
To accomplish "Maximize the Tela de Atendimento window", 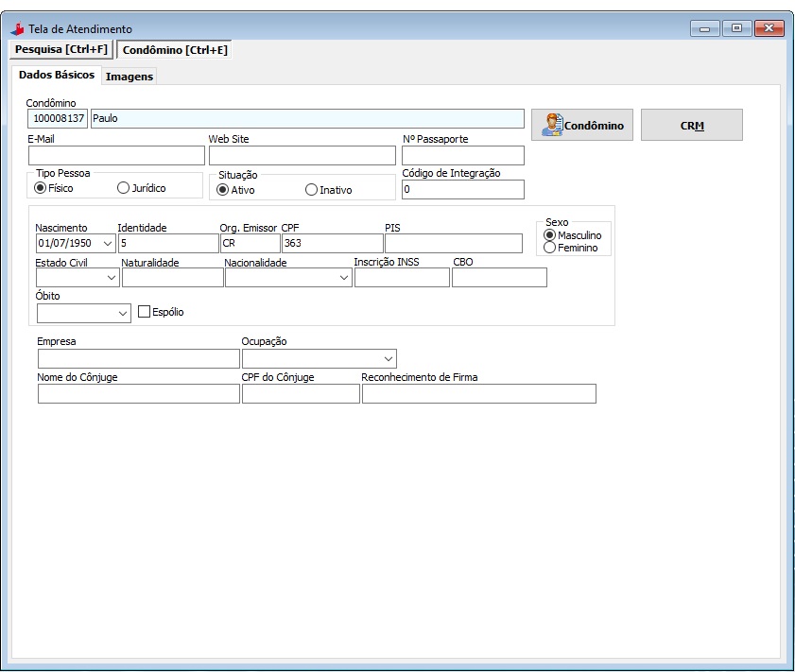I will click(x=736, y=28).
